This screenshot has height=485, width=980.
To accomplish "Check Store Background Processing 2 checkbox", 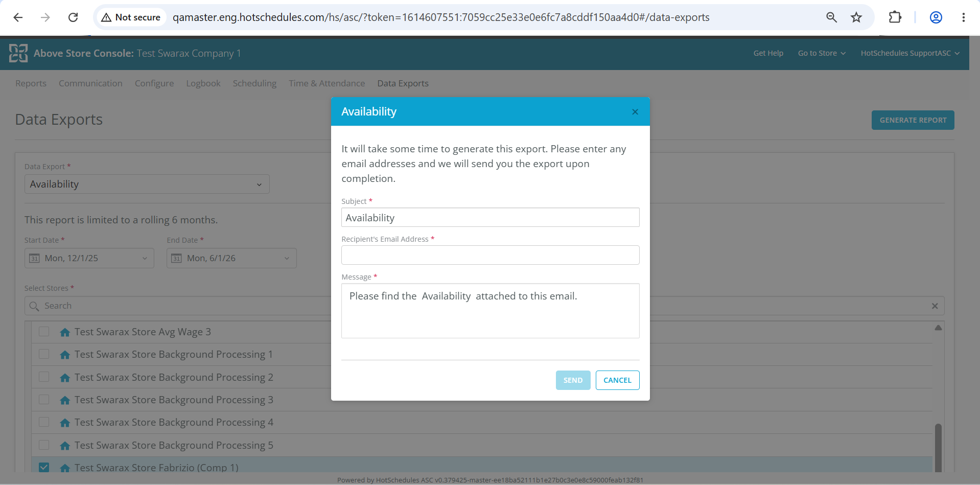I will click(x=44, y=377).
